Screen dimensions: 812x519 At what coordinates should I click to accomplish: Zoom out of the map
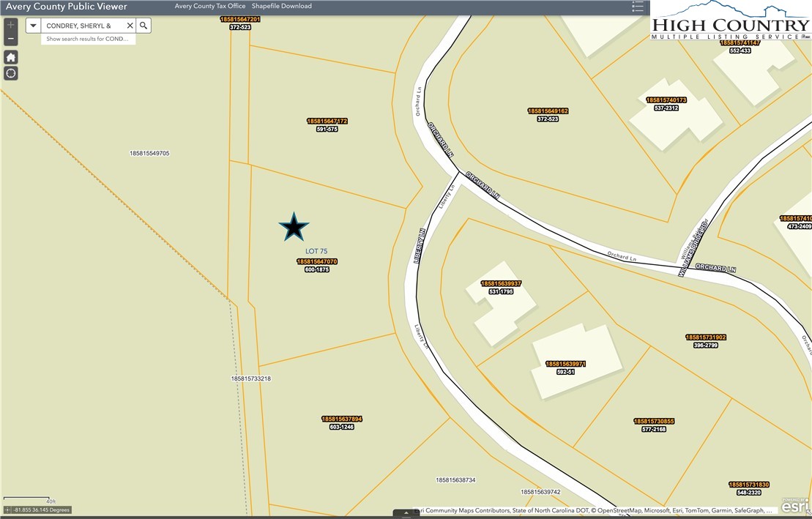[x=11, y=38]
